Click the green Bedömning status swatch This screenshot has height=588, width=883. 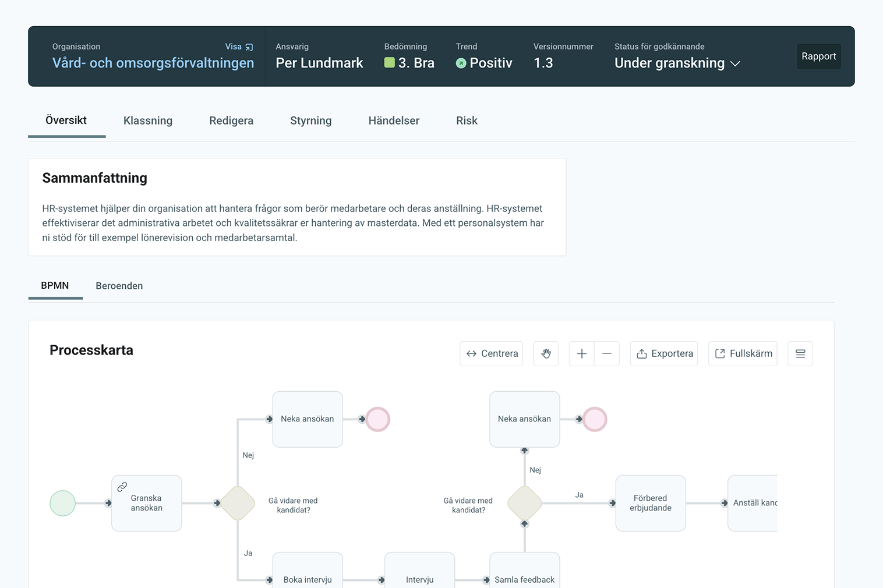[x=390, y=63]
